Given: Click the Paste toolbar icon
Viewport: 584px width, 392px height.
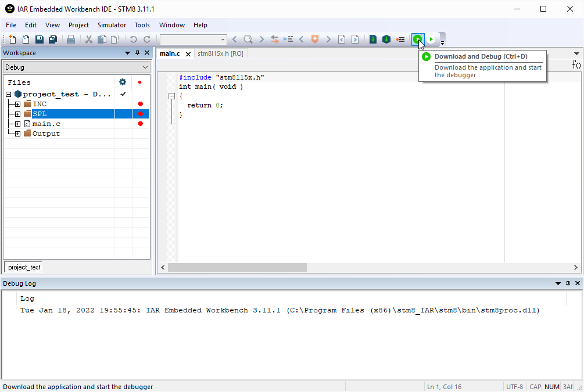Looking at the screenshot, I should point(115,39).
